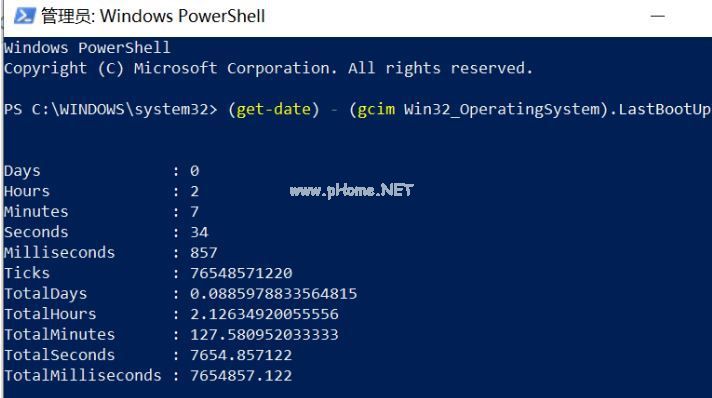
Task: Click the Milliseconds value 857
Action: coord(204,253)
